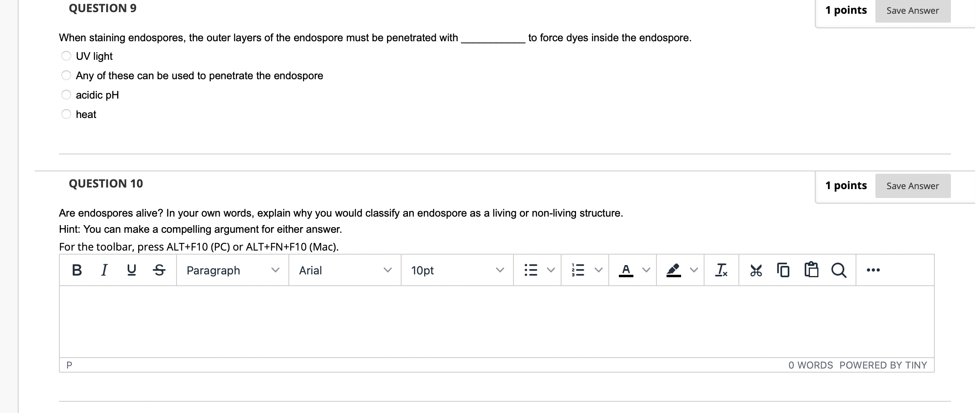Paste from the clipboard icon
The width and height of the screenshot is (980, 413).
[x=811, y=270]
